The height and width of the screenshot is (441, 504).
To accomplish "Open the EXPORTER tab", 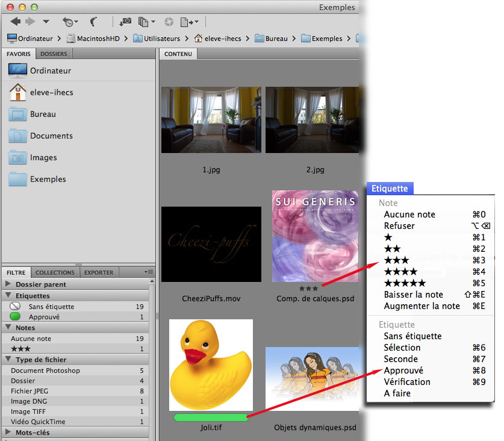I will pyautogui.click(x=99, y=272).
